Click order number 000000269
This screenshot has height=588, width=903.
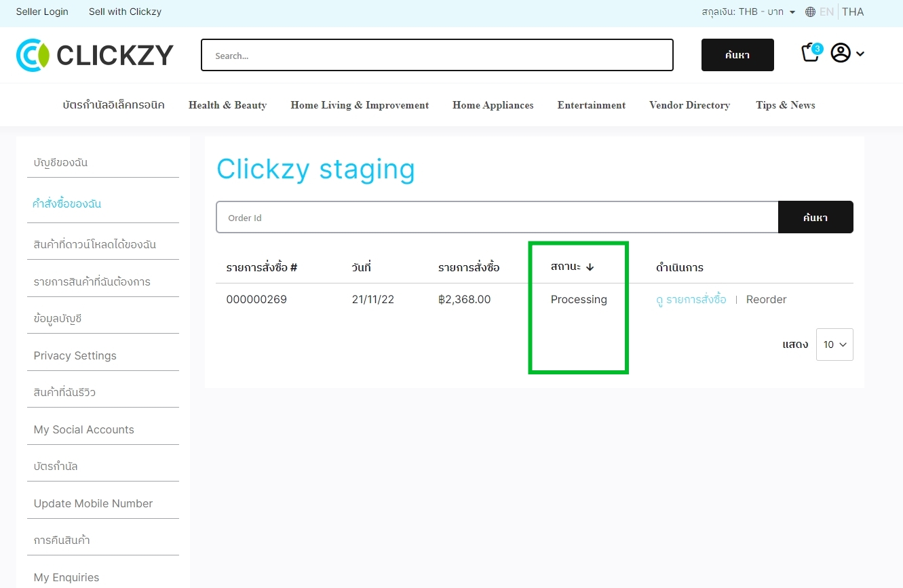[x=256, y=299]
